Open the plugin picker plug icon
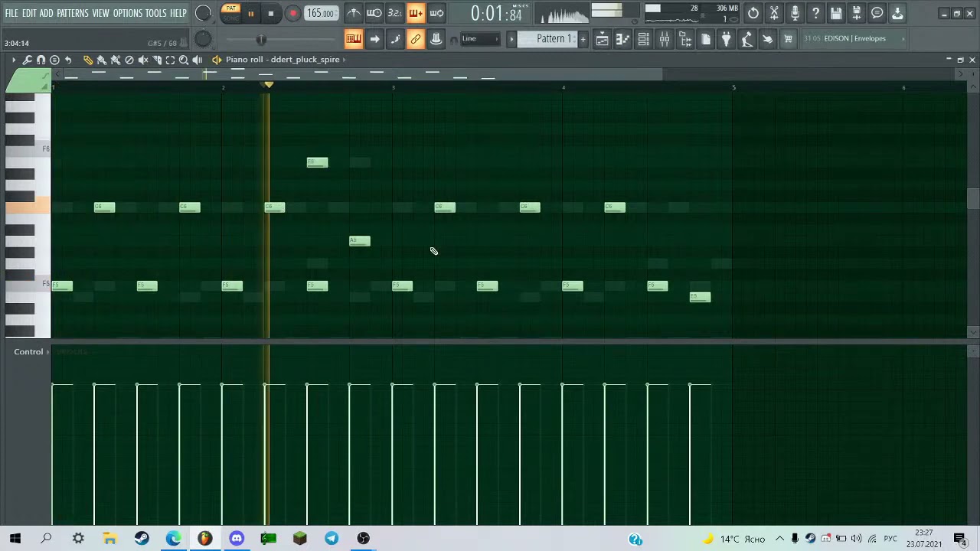Screen dimensions: 980x551 (727, 39)
